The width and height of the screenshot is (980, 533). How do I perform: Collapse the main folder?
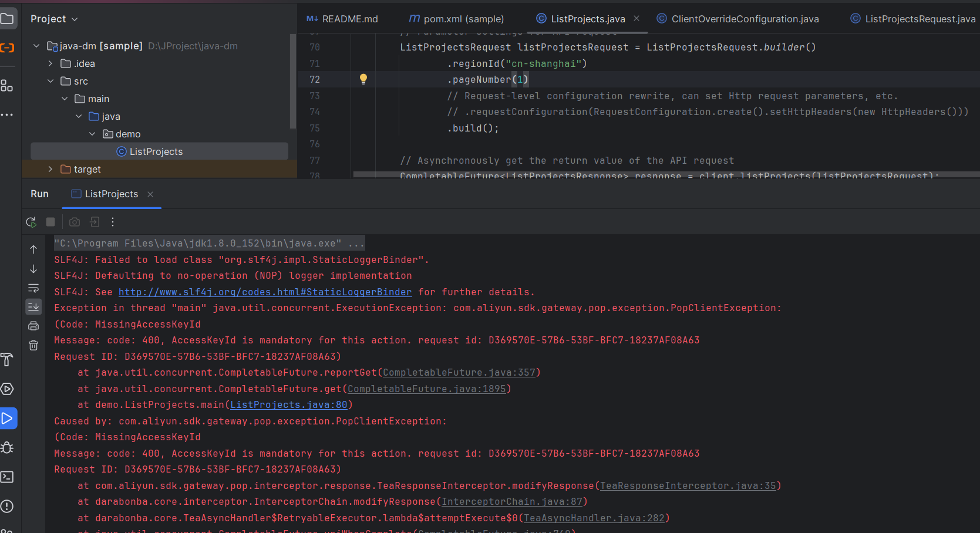coord(65,99)
